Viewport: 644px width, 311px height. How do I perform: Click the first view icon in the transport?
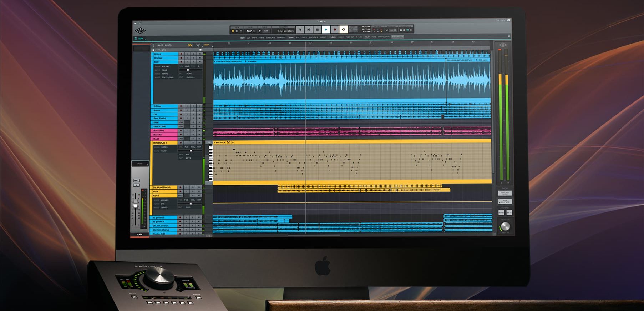click(233, 31)
